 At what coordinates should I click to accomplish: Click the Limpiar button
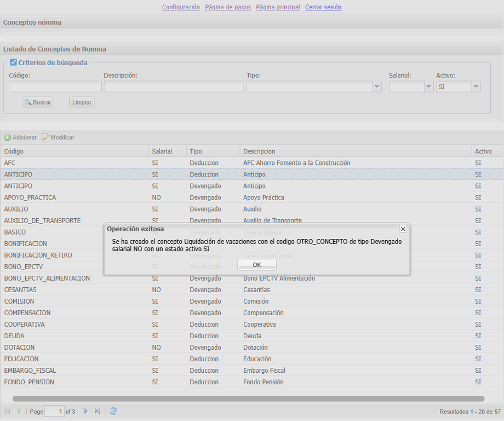pyautogui.click(x=82, y=103)
